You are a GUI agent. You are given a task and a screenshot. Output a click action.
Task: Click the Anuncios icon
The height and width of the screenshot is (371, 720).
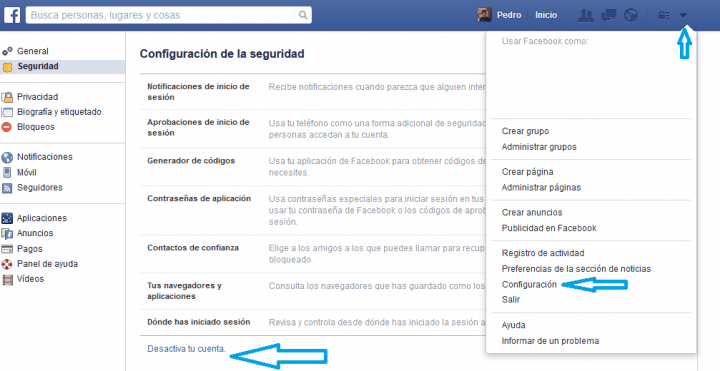click(7, 233)
